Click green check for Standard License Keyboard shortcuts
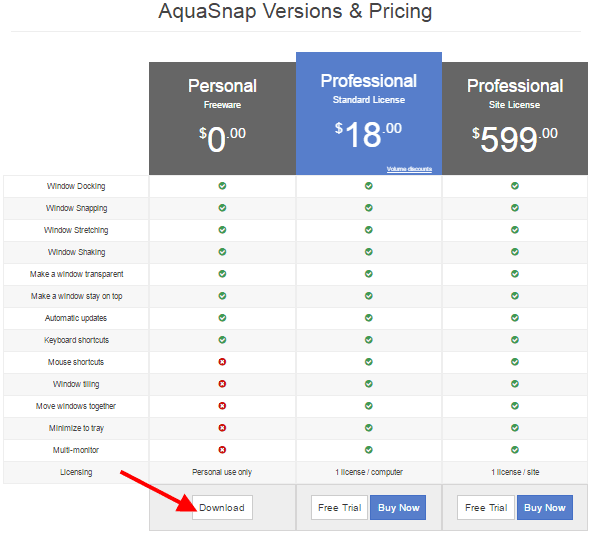 pos(369,340)
